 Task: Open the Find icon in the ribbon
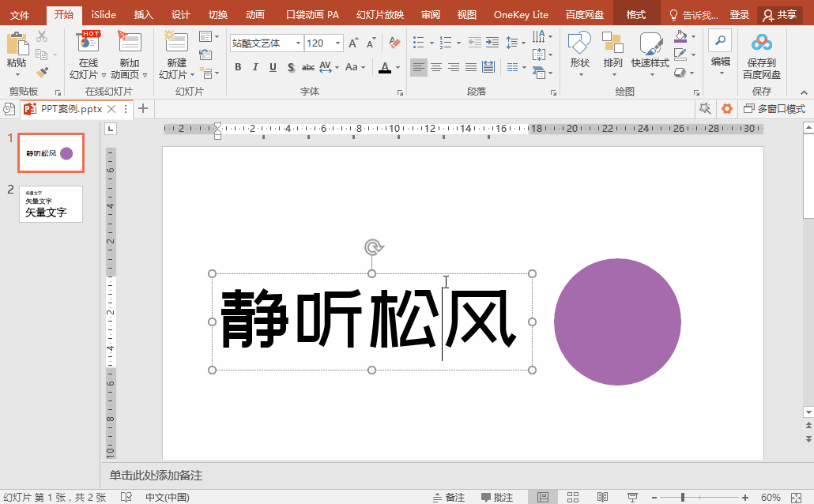click(719, 39)
